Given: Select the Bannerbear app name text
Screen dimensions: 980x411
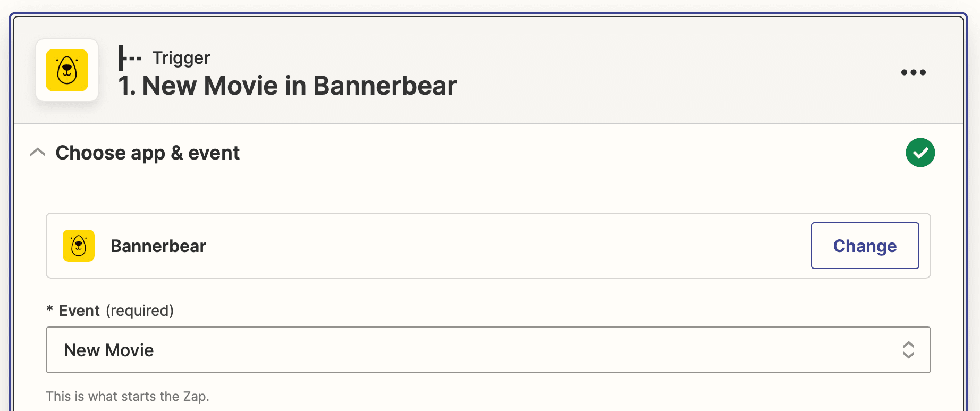Looking at the screenshot, I should pos(158,246).
